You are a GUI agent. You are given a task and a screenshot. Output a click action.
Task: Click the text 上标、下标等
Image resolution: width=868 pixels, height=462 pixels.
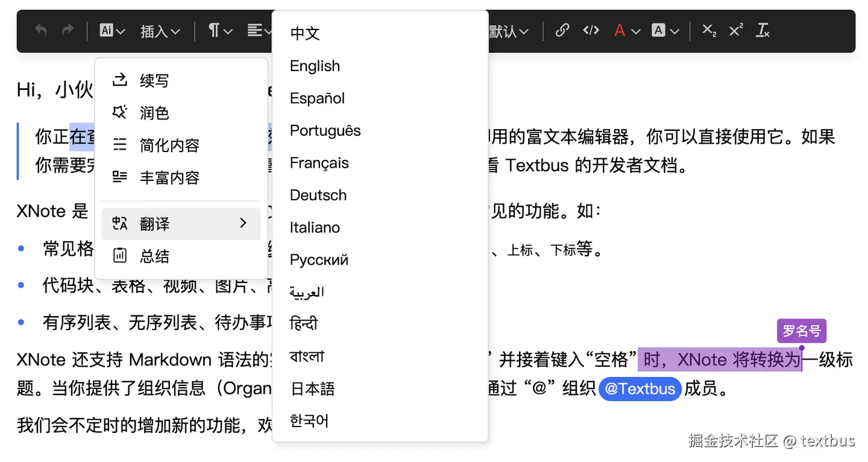tap(555, 249)
